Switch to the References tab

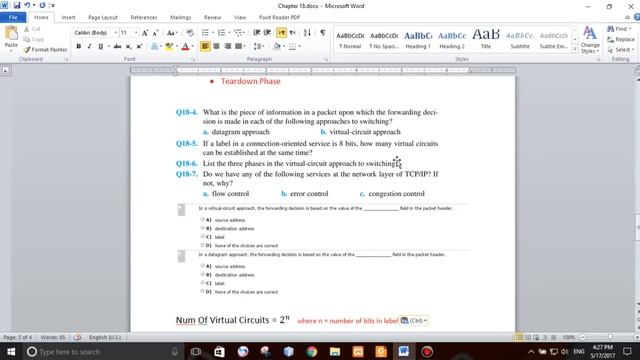(x=144, y=17)
